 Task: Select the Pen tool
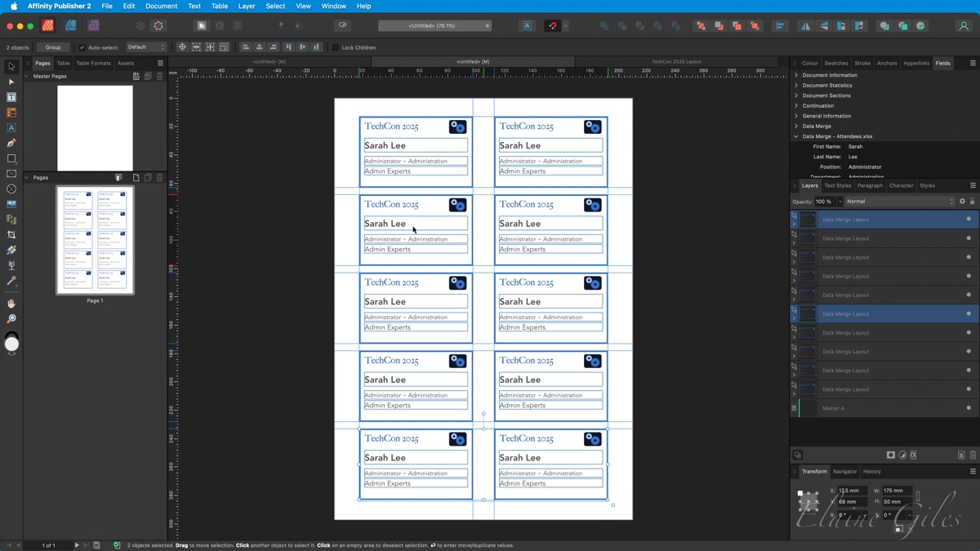click(11, 143)
